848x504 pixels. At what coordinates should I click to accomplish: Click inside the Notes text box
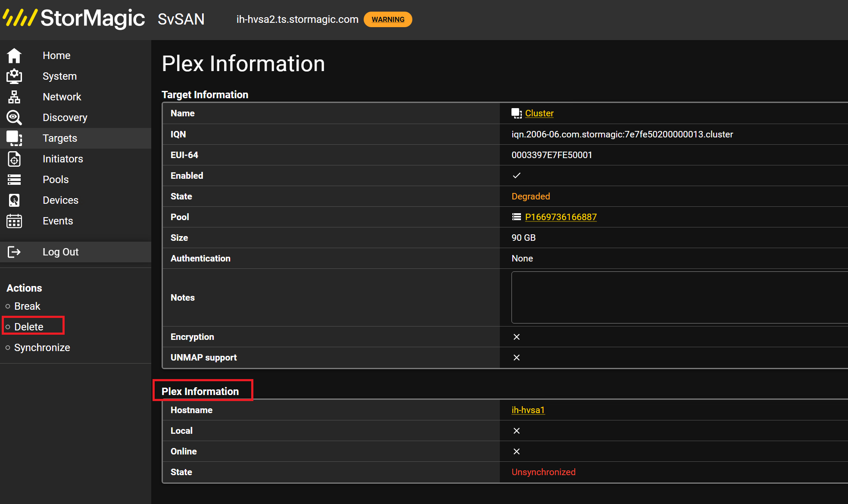tap(680, 297)
